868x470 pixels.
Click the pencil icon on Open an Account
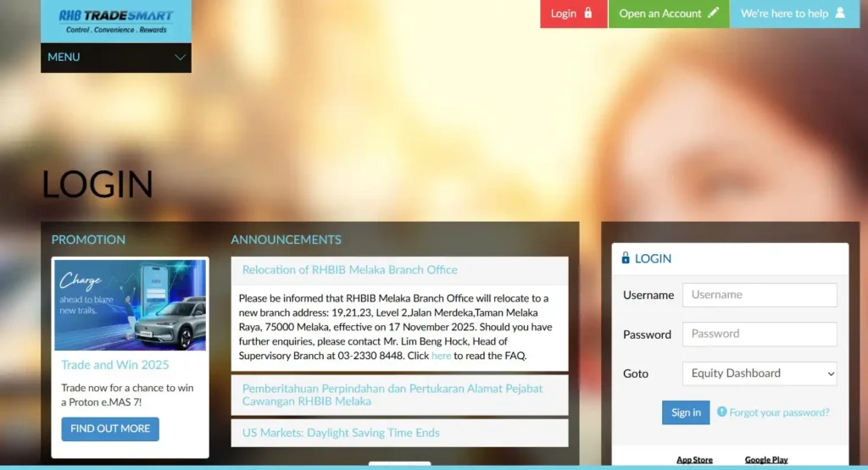(714, 12)
